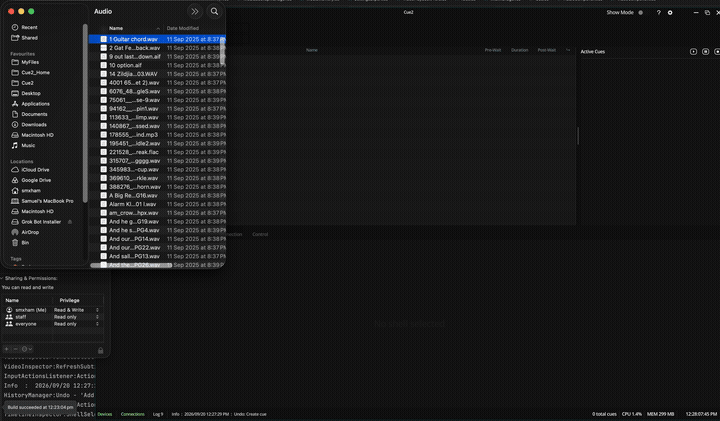Open Finder search with the magnifier icon
The image size is (720, 421).
214,11
